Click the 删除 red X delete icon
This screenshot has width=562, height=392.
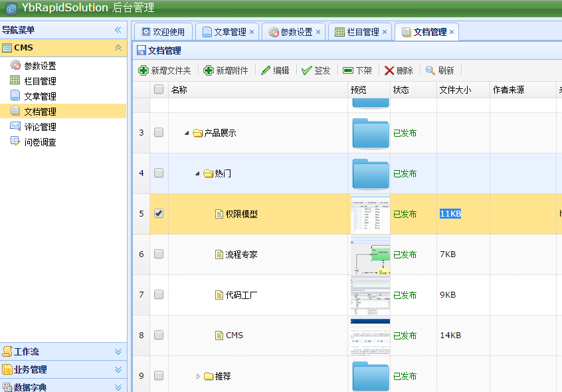[x=389, y=70]
